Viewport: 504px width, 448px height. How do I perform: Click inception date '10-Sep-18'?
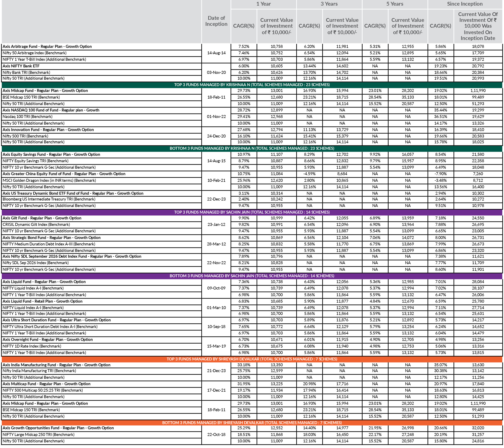[x=216, y=327]
